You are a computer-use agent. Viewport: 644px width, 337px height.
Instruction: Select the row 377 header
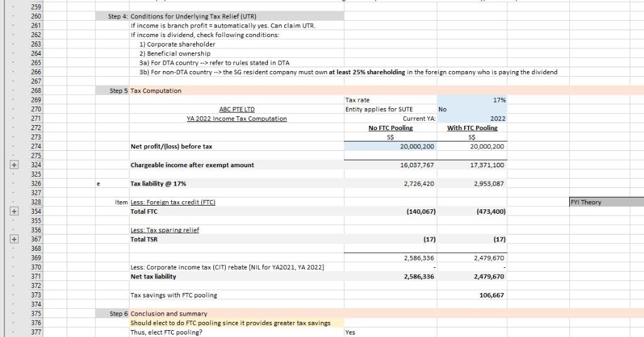point(36,332)
